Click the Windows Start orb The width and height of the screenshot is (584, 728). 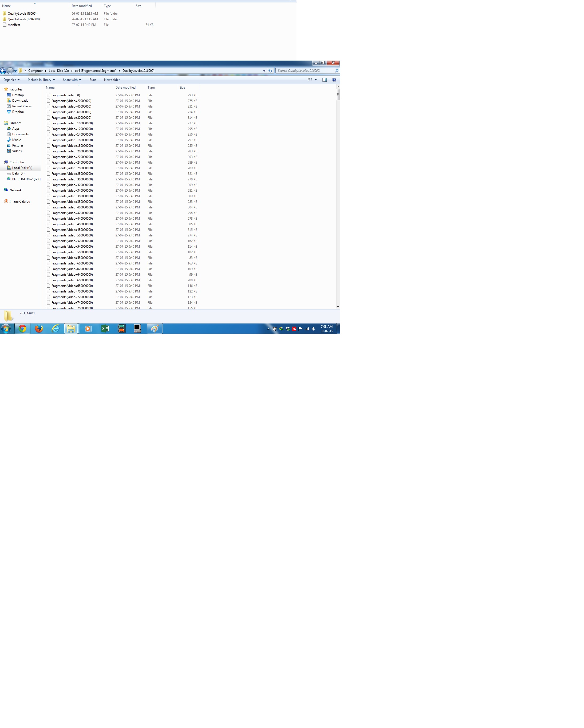6,329
